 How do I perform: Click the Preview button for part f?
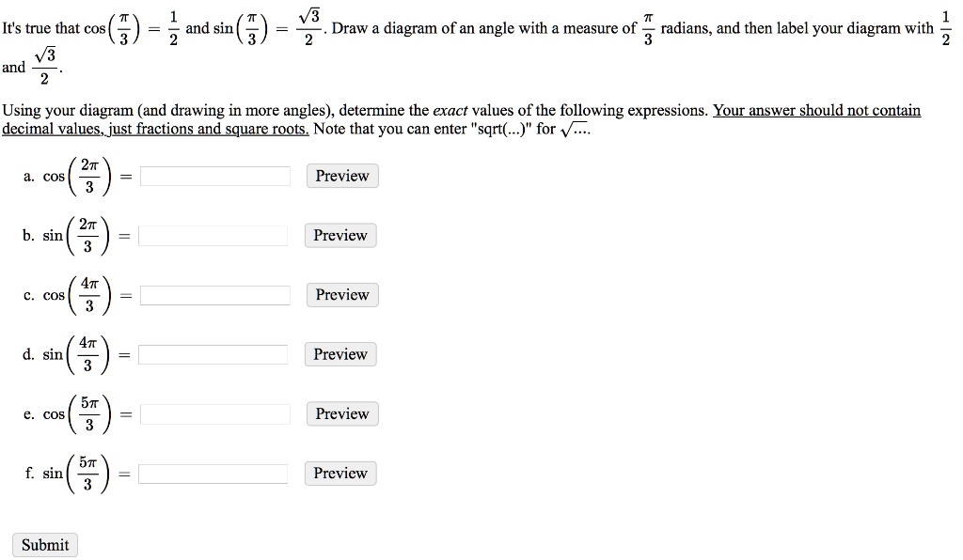pyautogui.click(x=340, y=474)
